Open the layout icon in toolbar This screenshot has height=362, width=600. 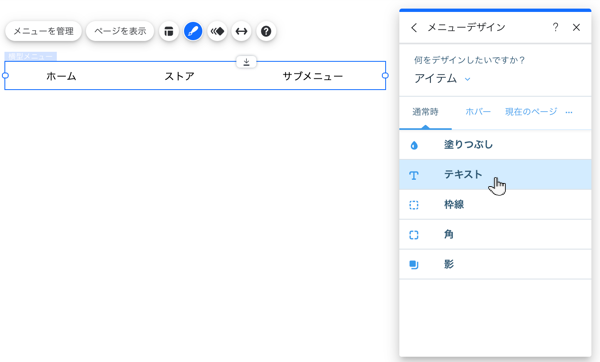(169, 31)
